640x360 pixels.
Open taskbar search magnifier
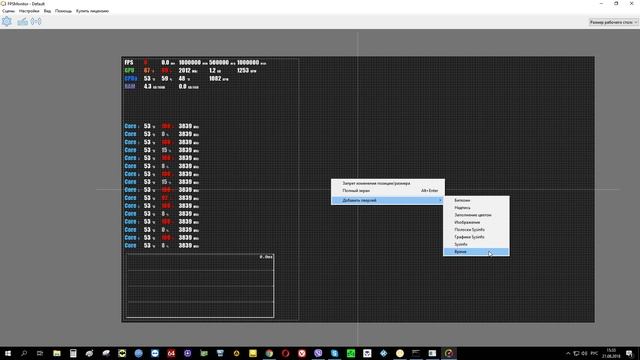click(24, 353)
